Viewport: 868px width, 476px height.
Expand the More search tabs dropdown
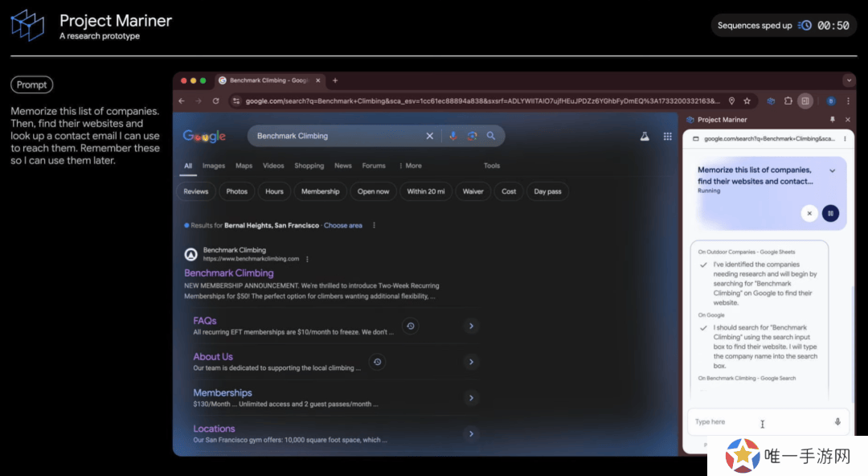pyautogui.click(x=410, y=166)
